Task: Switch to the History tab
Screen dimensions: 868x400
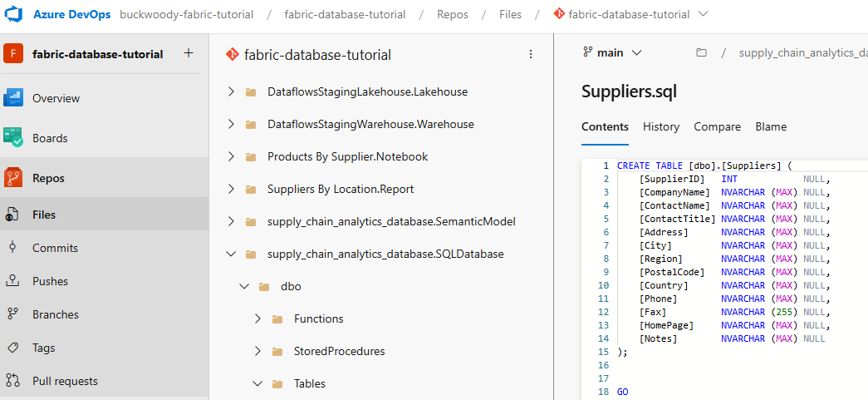Action: 661,126
